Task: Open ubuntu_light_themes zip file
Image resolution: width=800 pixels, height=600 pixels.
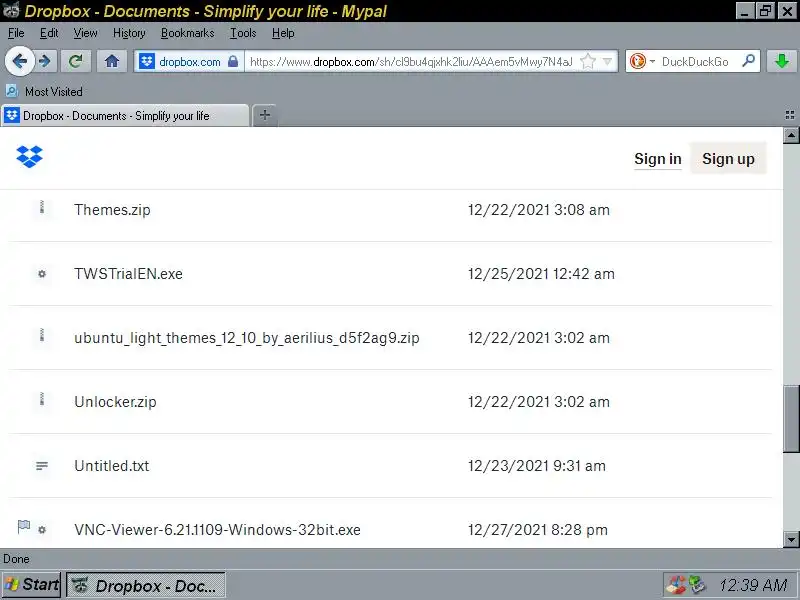Action: 246,338
